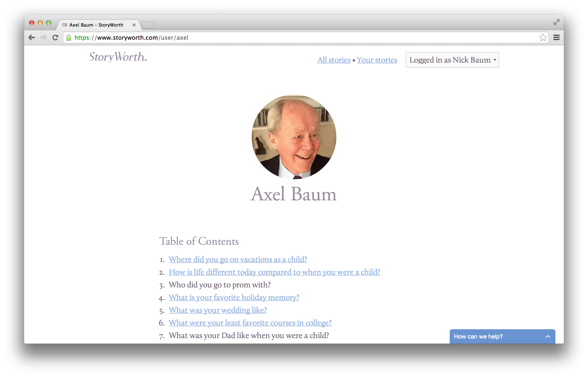This screenshot has height=377, width=588.
Task: Open story about vacations as a child
Action: [238, 260]
